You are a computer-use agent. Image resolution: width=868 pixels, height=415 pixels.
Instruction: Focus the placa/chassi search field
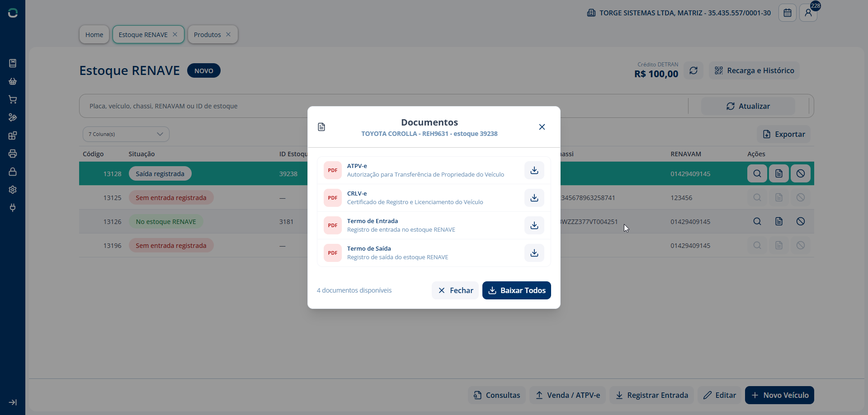click(383, 106)
